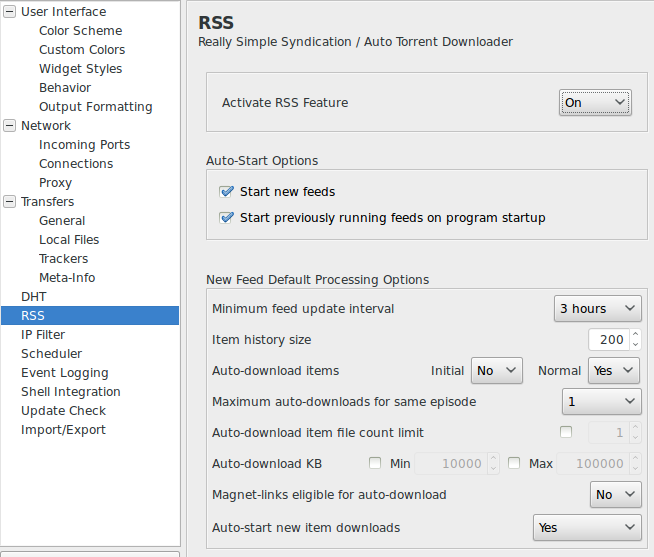Screen dimensions: 654x557
Task: Open Maximum auto-downloads for same episode dropdown
Action: tap(601, 401)
